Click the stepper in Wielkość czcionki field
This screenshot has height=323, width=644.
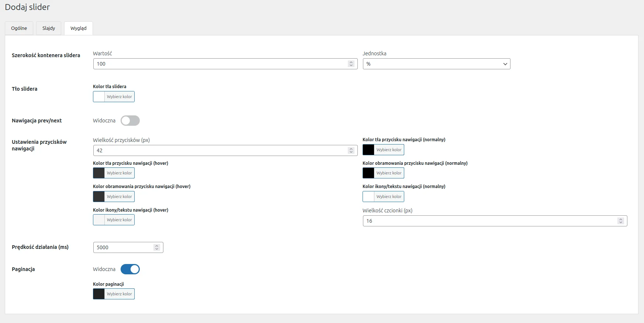coord(621,221)
